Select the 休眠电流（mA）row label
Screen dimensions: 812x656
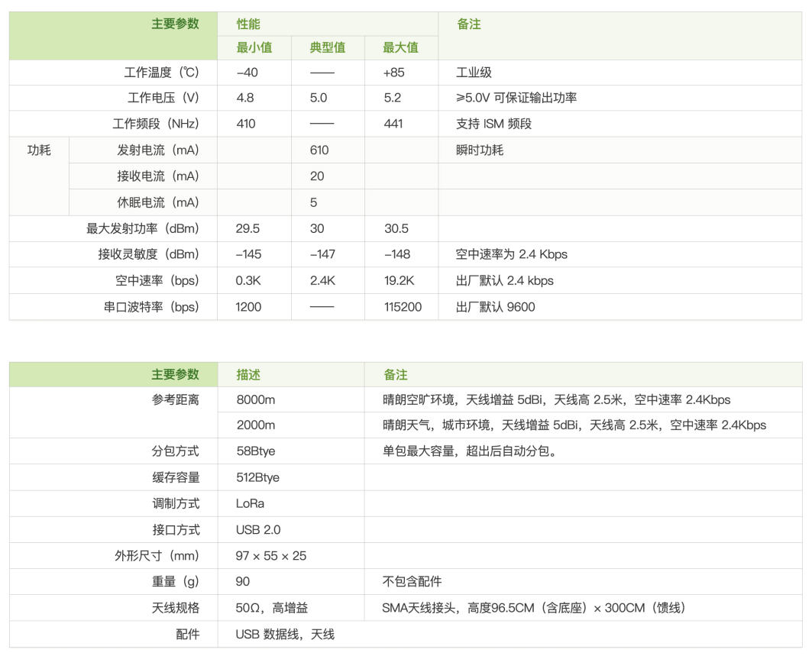(157, 202)
